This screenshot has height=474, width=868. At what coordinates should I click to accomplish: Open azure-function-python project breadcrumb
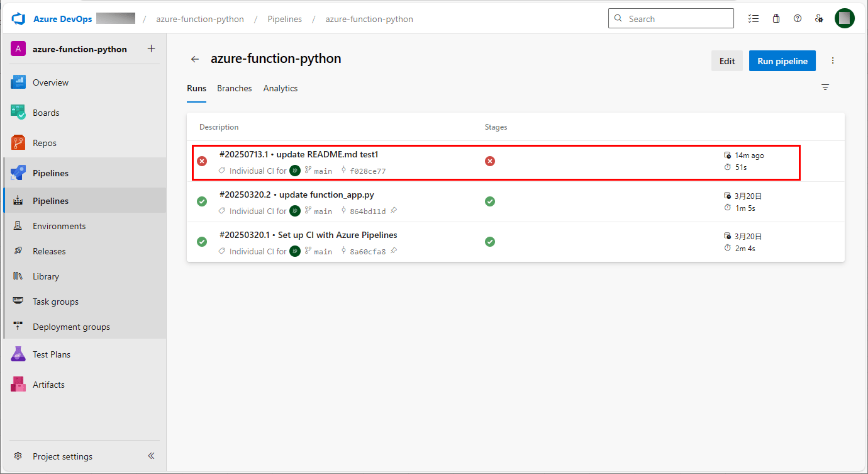pos(200,19)
